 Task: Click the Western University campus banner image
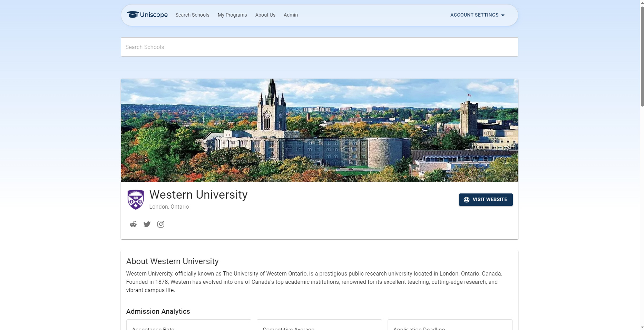point(319,130)
